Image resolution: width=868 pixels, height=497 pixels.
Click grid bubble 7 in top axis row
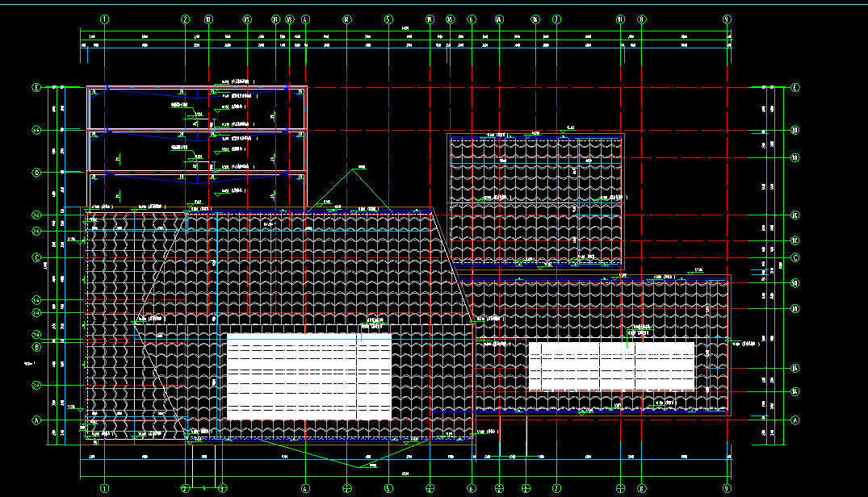[556, 19]
